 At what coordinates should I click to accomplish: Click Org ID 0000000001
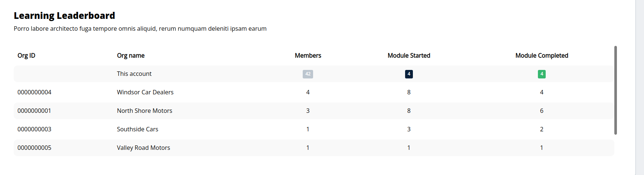(34, 111)
